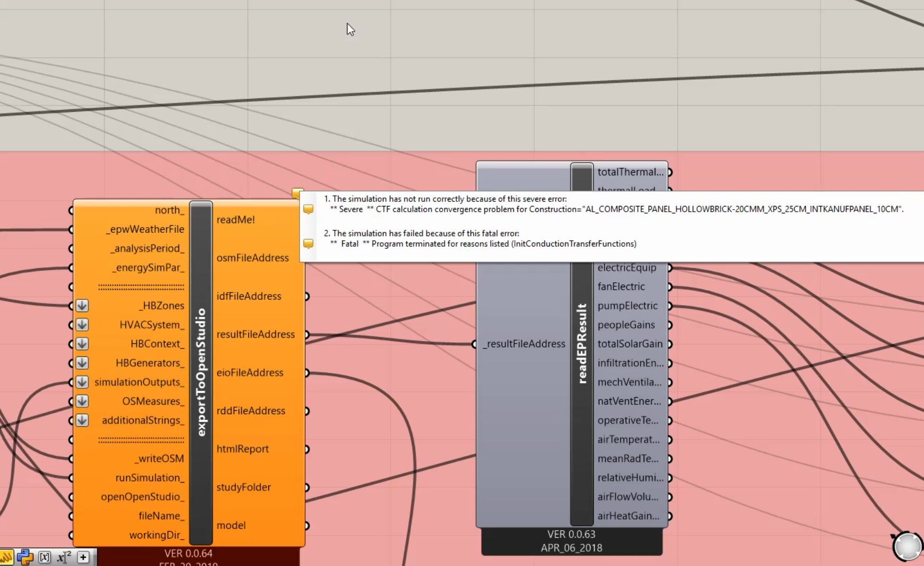Select the _resultFileAddress input on readEPResult
Image resolution: width=924 pixels, height=566 pixels.
coord(524,344)
